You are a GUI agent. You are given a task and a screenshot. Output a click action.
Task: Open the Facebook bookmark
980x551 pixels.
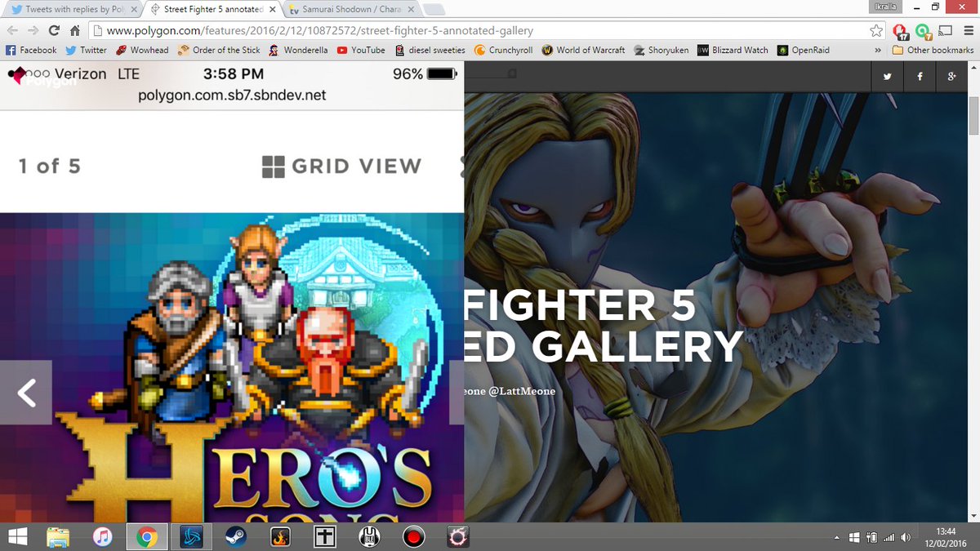click(x=31, y=50)
